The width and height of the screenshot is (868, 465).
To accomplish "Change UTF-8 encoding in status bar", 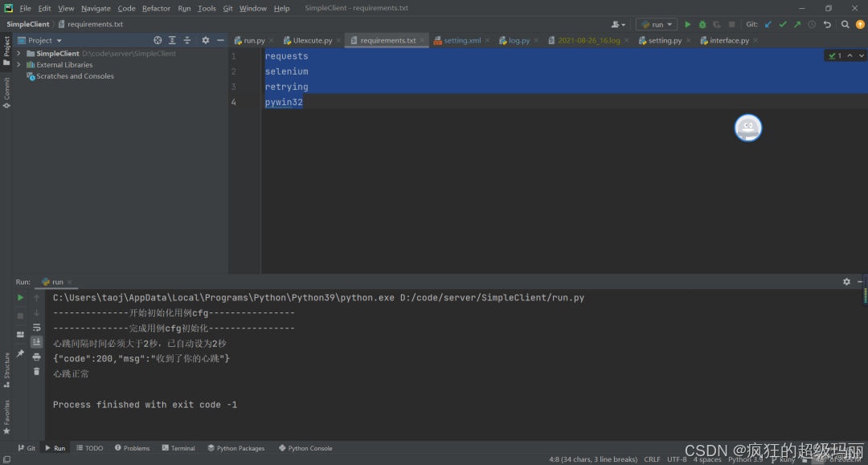I will coord(677,459).
